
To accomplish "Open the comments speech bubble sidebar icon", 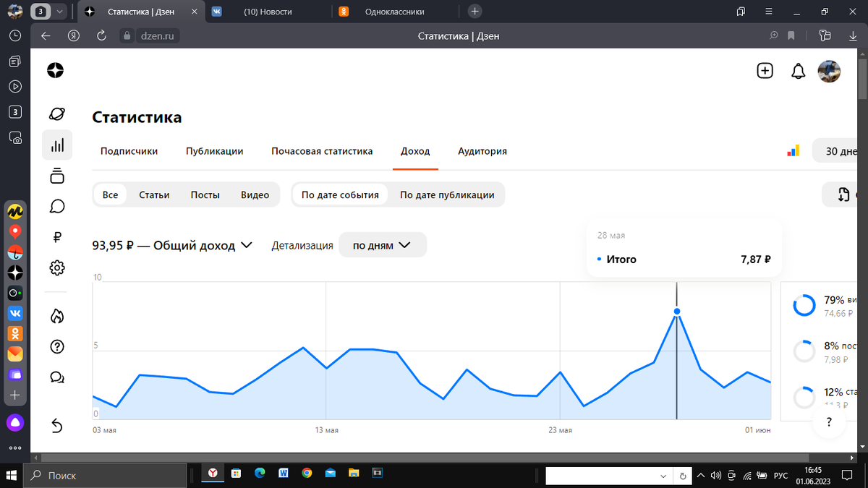I will pos(57,207).
